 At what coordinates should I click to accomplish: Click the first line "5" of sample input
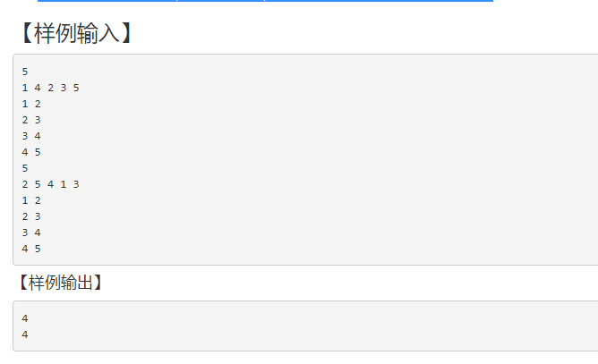coord(25,72)
